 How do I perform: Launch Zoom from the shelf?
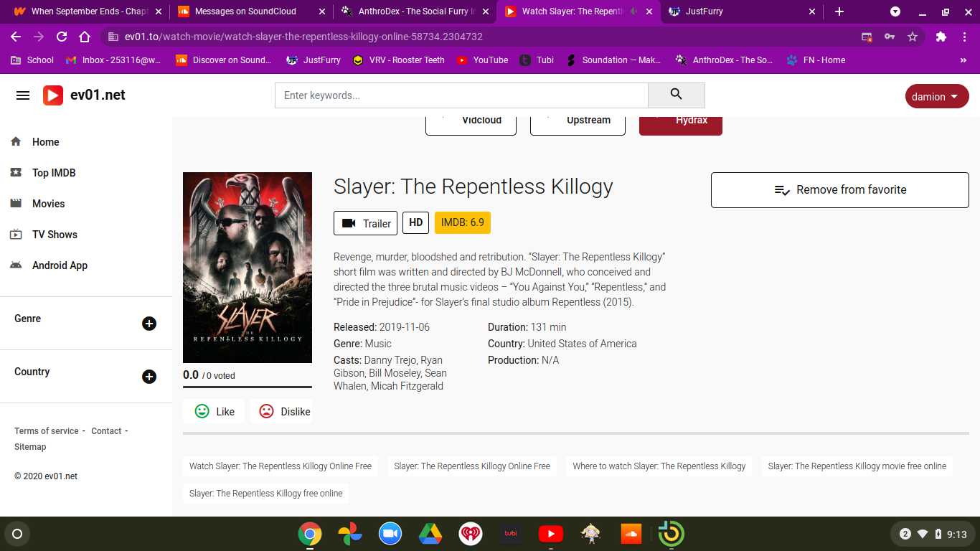[390, 534]
